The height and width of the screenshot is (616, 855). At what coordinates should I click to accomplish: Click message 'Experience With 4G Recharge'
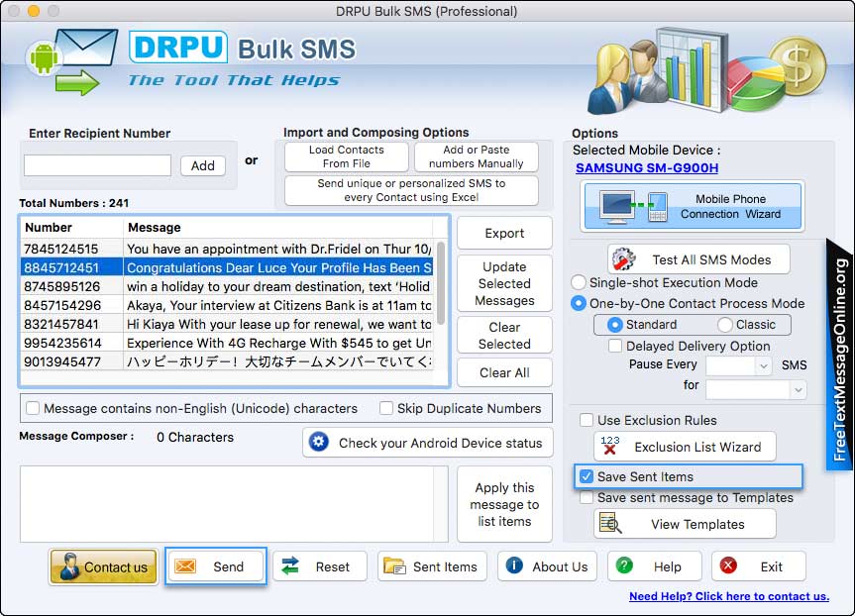pos(279,343)
